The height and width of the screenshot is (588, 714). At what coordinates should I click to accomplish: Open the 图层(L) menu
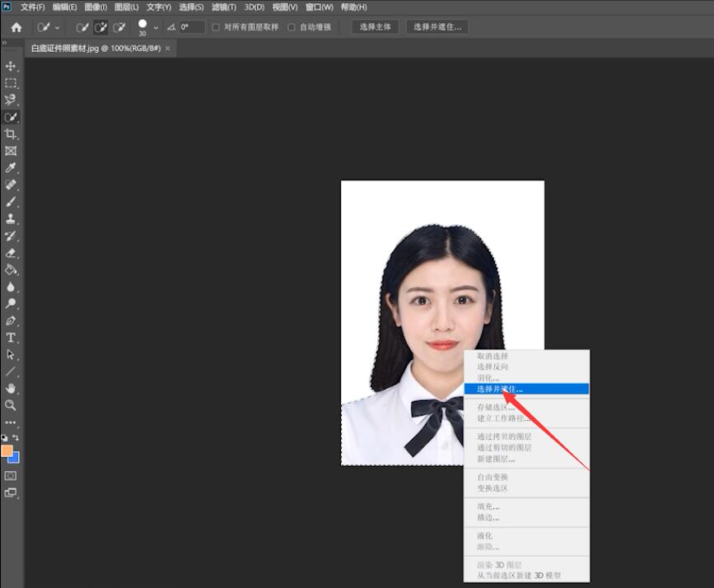click(x=126, y=7)
